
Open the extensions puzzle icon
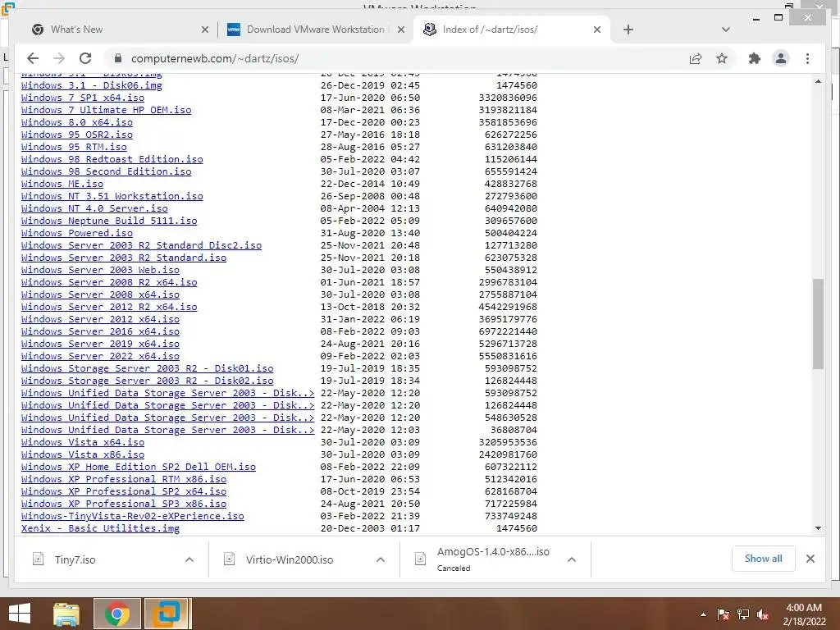click(755, 58)
